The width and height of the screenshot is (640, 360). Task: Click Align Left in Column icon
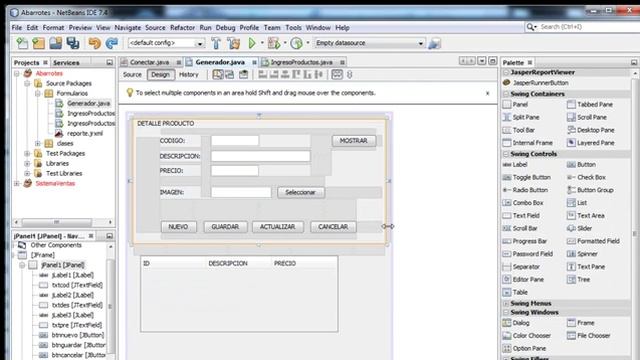point(263,75)
